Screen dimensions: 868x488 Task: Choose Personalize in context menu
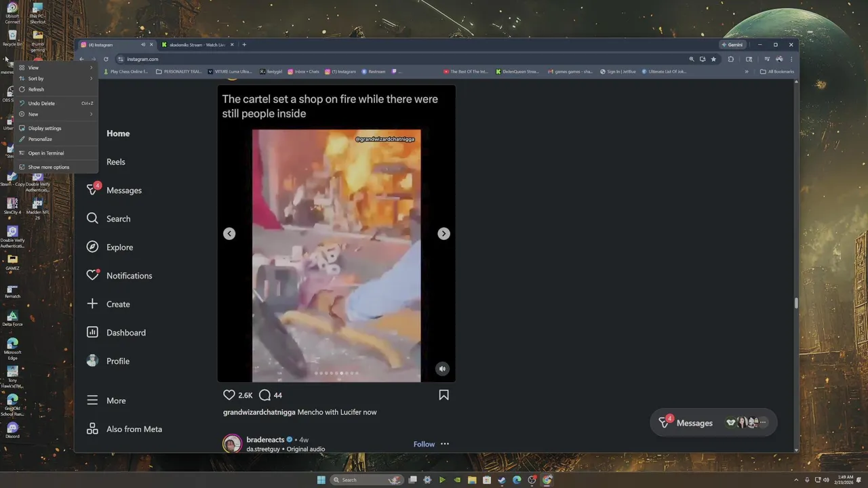coord(56,139)
